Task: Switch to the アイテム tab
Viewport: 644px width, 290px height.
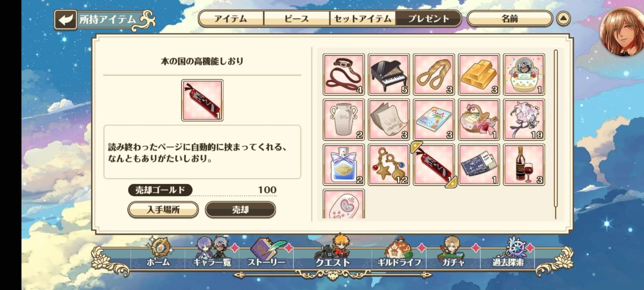Action: click(231, 19)
